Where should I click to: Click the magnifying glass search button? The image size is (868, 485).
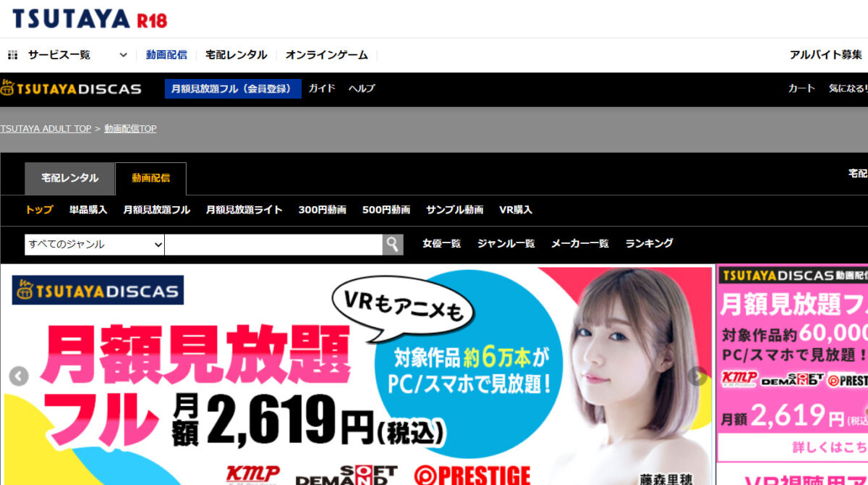tap(393, 245)
